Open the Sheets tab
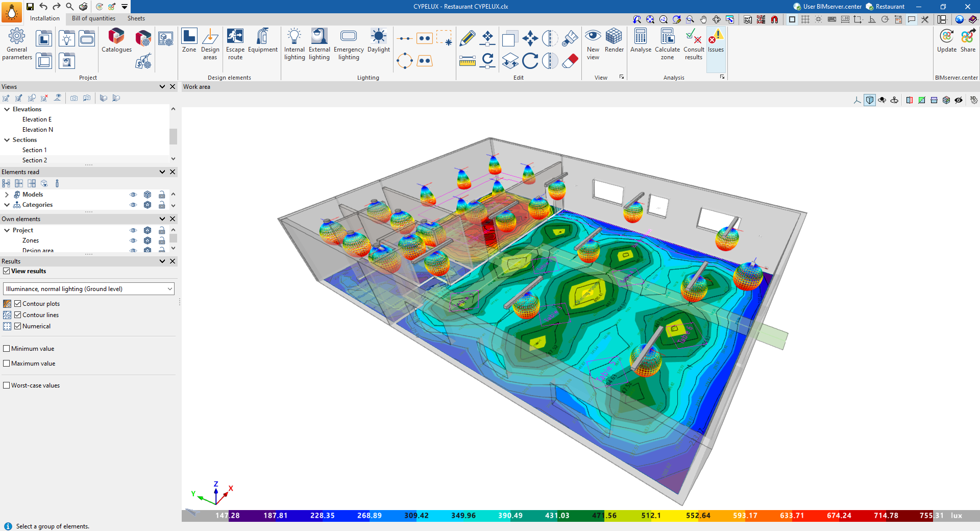The image size is (980, 531). click(x=136, y=18)
